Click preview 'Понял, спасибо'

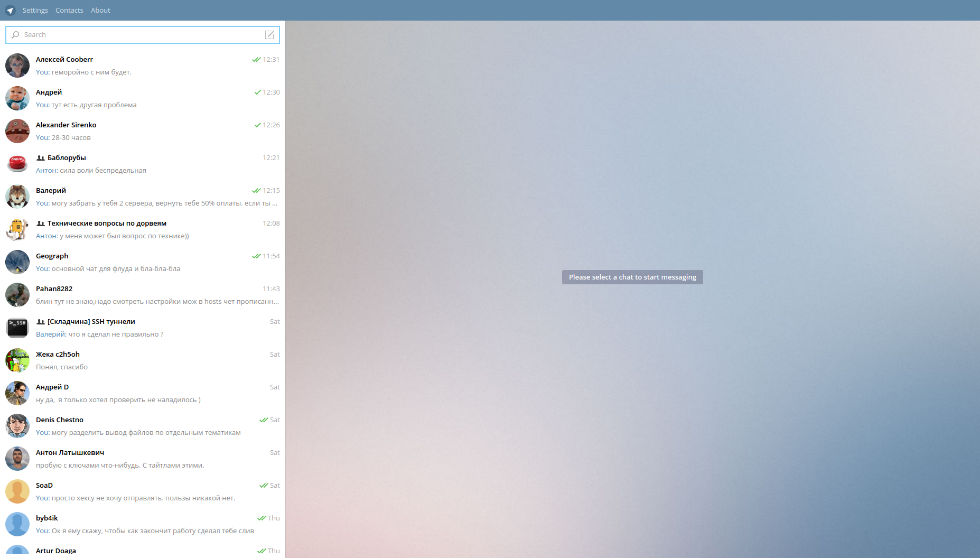pyautogui.click(x=62, y=367)
